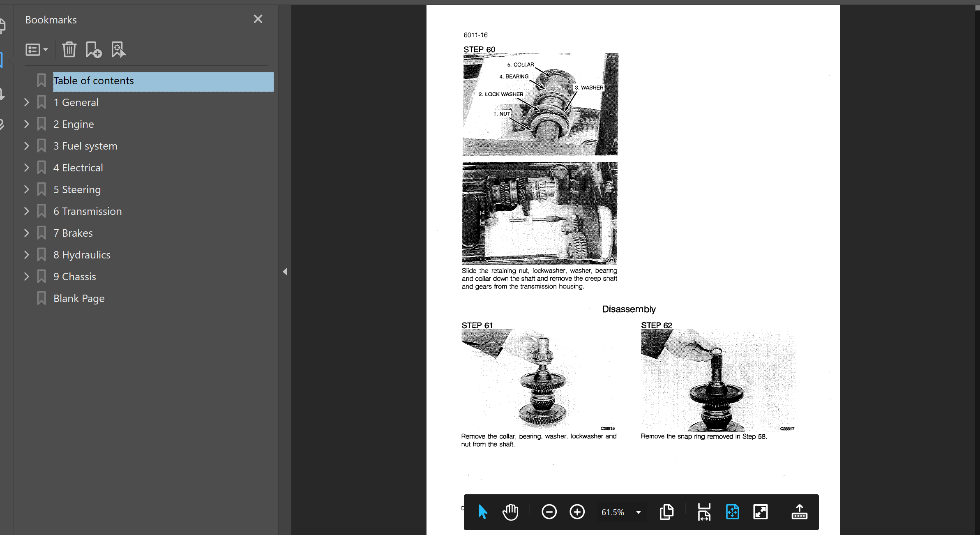980x535 pixels.
Task: Expand the 9 Chassis bookmark
Action: point(26,277)
